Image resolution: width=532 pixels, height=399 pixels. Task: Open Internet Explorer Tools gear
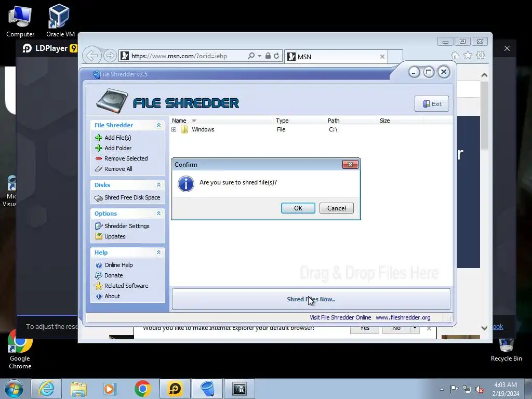pyautogui.click(x=481, y=55)
